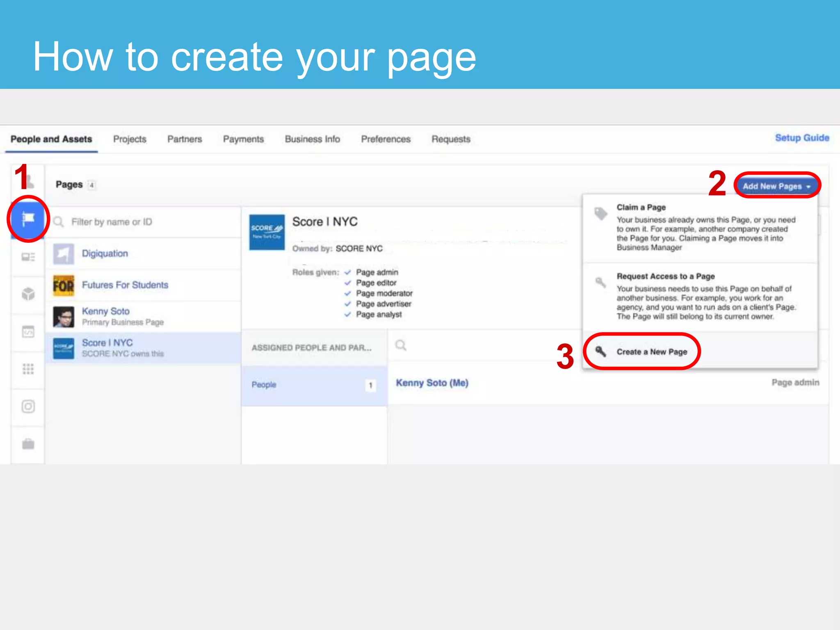Select Digiquation in the pages list
Image resolution: width=840 pixels, height=630 pixels.
pos(144,254)
